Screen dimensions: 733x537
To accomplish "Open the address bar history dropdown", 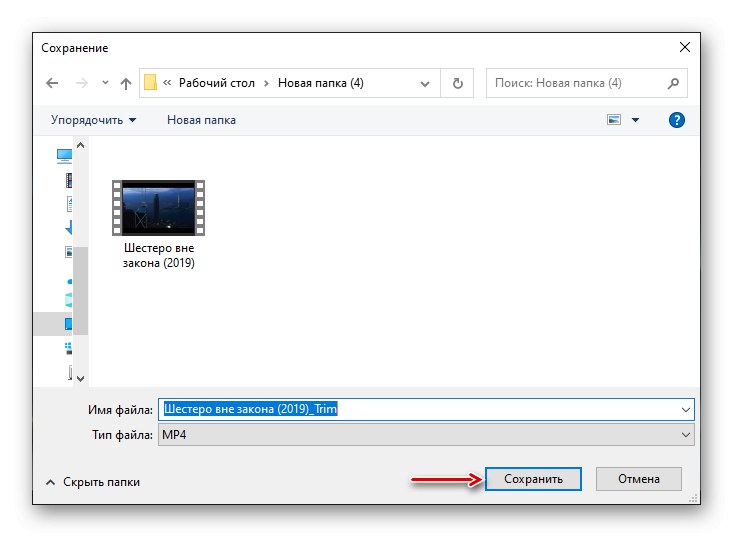I will pos(424,84).
